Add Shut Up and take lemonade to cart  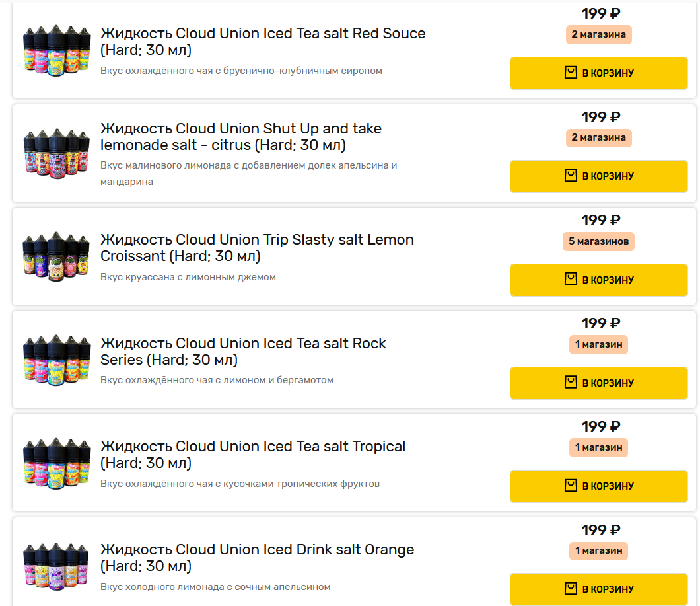[x=599, y=176]
